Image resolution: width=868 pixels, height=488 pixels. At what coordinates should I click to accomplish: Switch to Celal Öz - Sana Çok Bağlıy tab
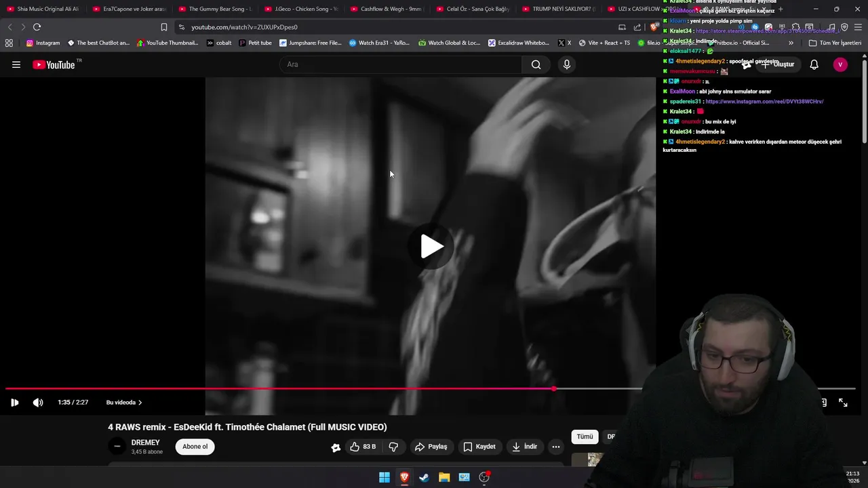click(x=473, y=9)
